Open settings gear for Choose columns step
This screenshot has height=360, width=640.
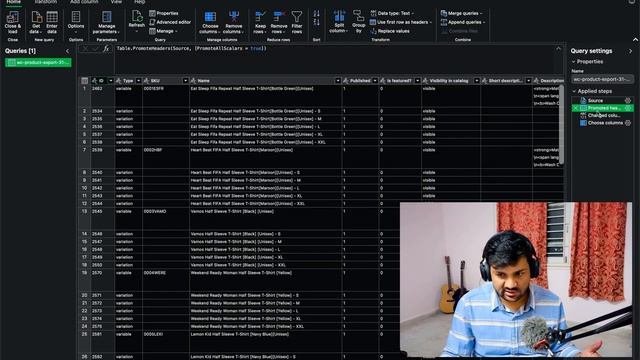pos(628,123)
